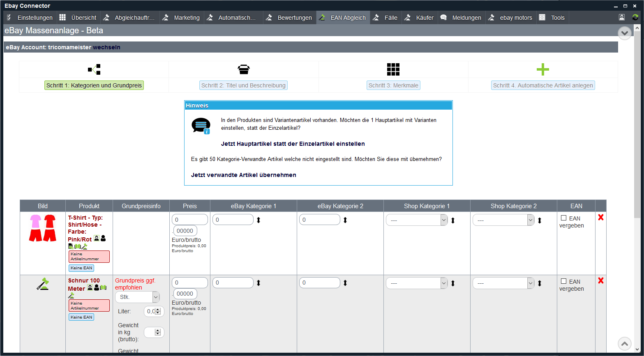Open the Marketing tab

click(181, 18)
